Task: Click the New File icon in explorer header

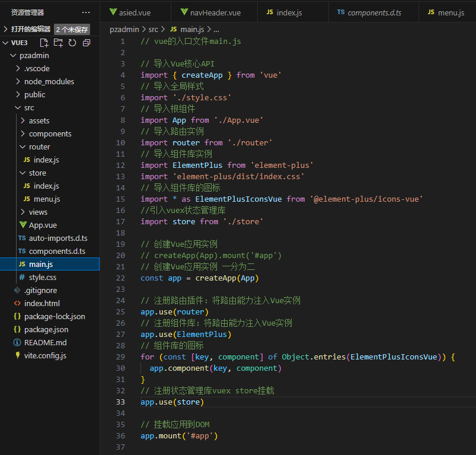Action: coord(44,43)
